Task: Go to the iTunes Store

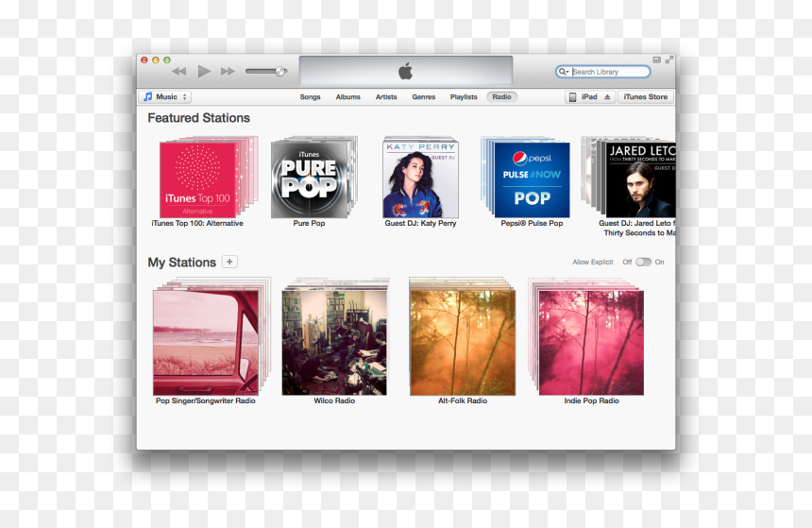Action: tap(646, 97)
